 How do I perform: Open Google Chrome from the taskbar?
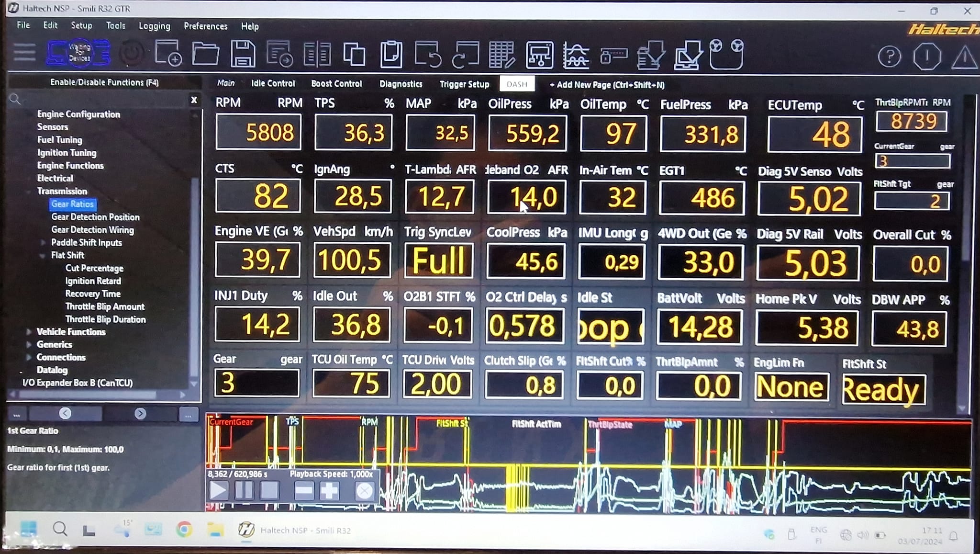(184, 530)
